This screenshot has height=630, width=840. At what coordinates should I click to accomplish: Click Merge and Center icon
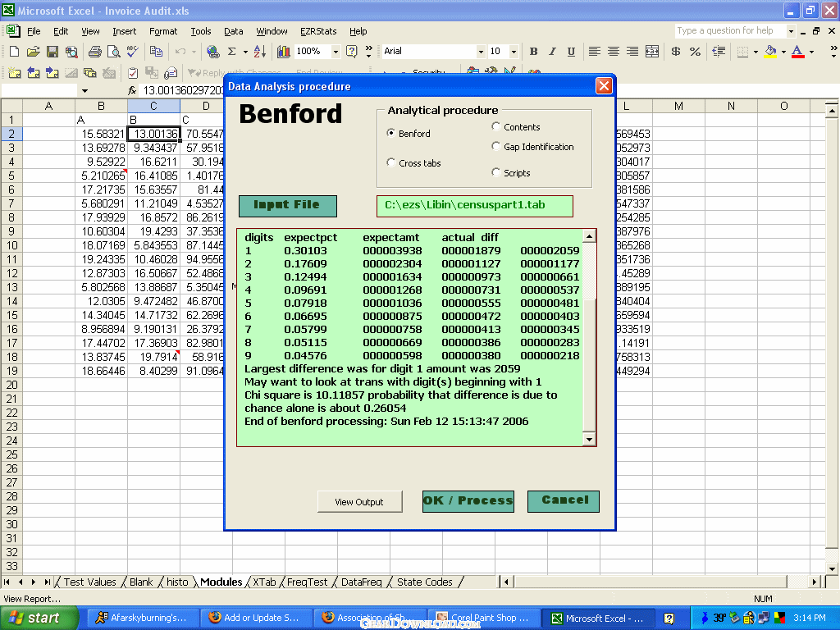coord(652,52)
